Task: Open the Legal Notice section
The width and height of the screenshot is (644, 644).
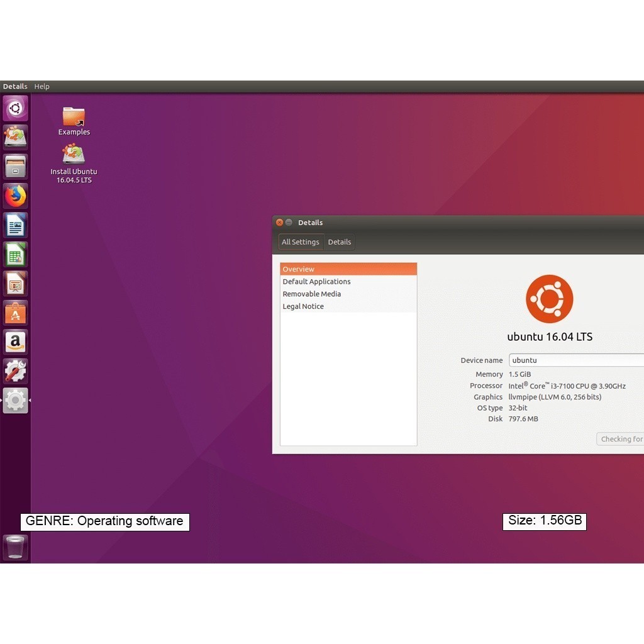Action: (x=303, y=307)
